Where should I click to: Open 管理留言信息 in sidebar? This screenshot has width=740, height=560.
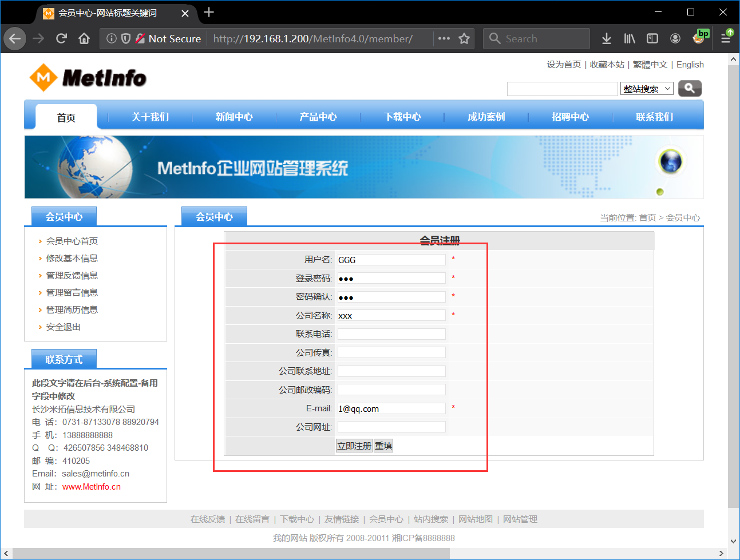point(72,293)
